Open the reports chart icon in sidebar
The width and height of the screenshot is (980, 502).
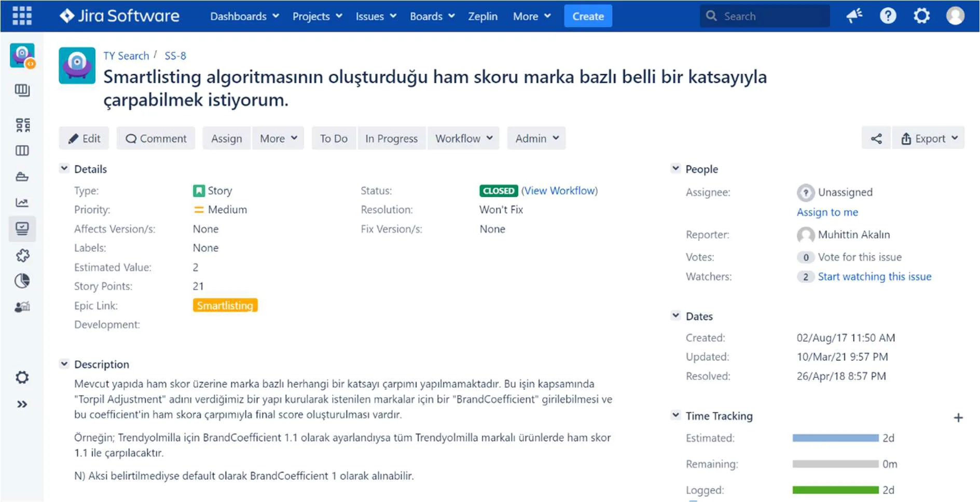(x=22, y=202)
